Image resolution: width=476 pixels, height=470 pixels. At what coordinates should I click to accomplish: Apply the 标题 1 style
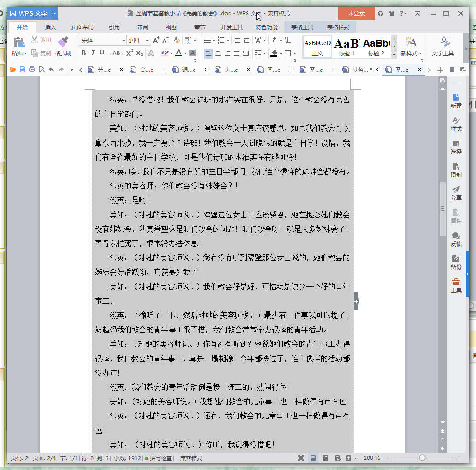tap(347, 46)
